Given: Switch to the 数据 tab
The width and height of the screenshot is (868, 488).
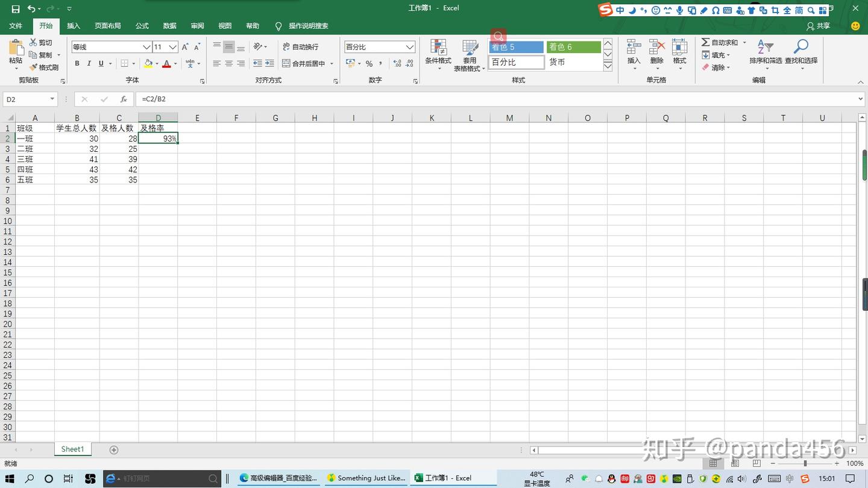Looking at the screenshot, I should click(170, 26).
